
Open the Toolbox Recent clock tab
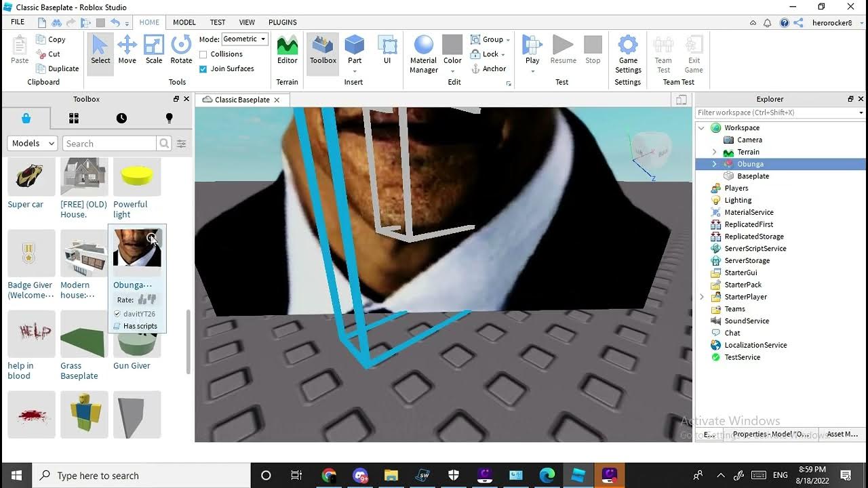tap(121, 118)
